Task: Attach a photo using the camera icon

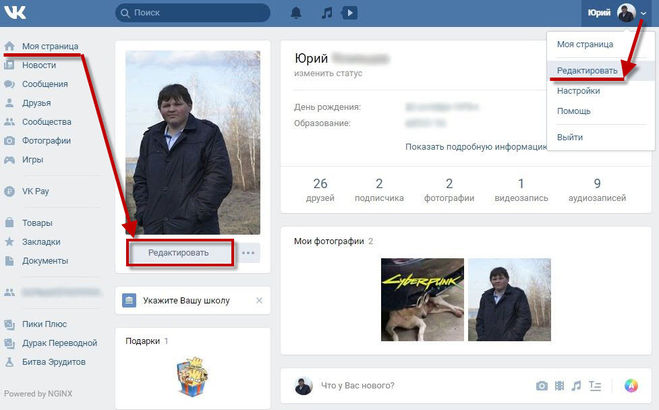Action: [541, 386]
